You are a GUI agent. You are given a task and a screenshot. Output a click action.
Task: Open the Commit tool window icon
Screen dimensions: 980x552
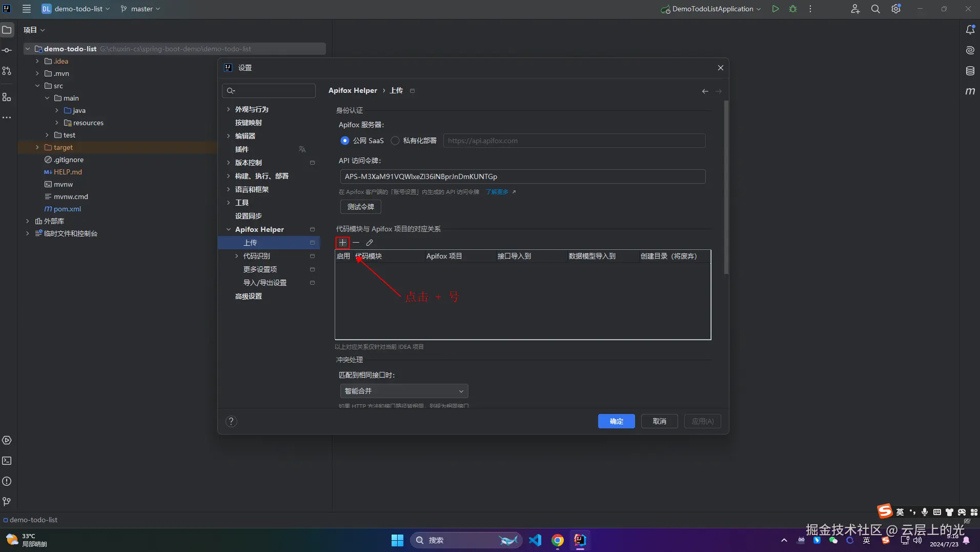[x=7, y=50]
